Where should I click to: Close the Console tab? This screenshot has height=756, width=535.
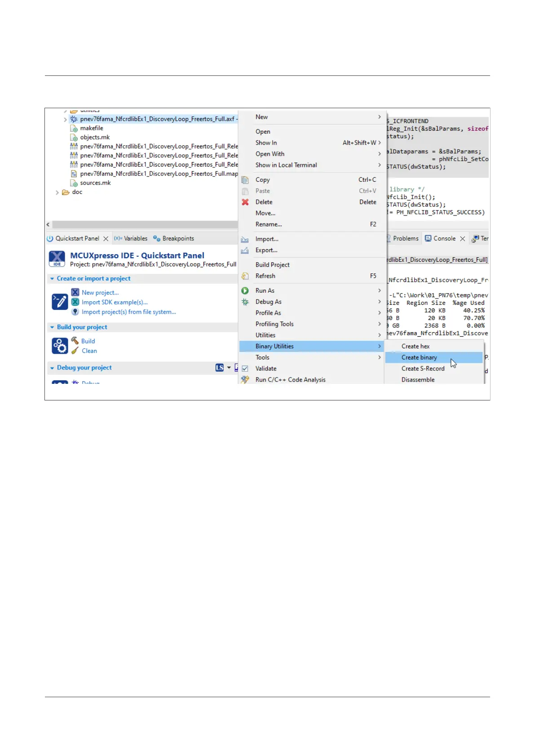point(463,238)
